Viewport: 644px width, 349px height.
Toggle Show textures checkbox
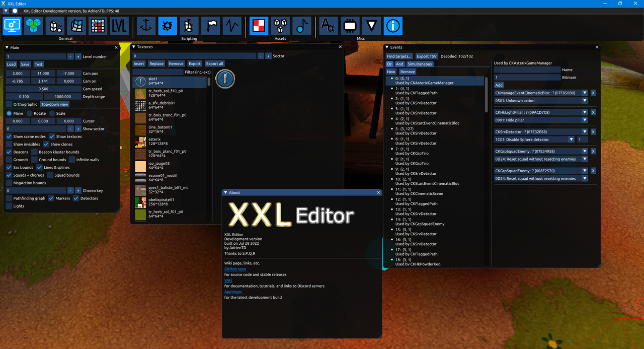pos(52,136)
